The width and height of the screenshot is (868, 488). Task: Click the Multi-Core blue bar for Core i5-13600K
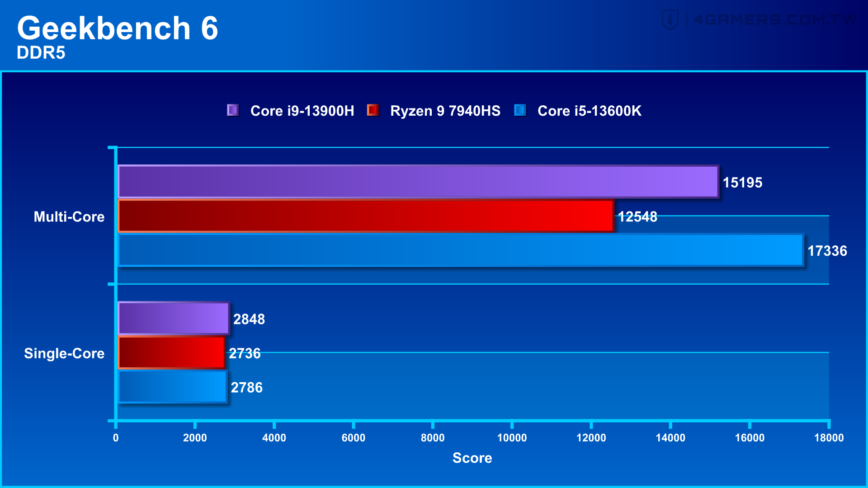coord(461,250)
